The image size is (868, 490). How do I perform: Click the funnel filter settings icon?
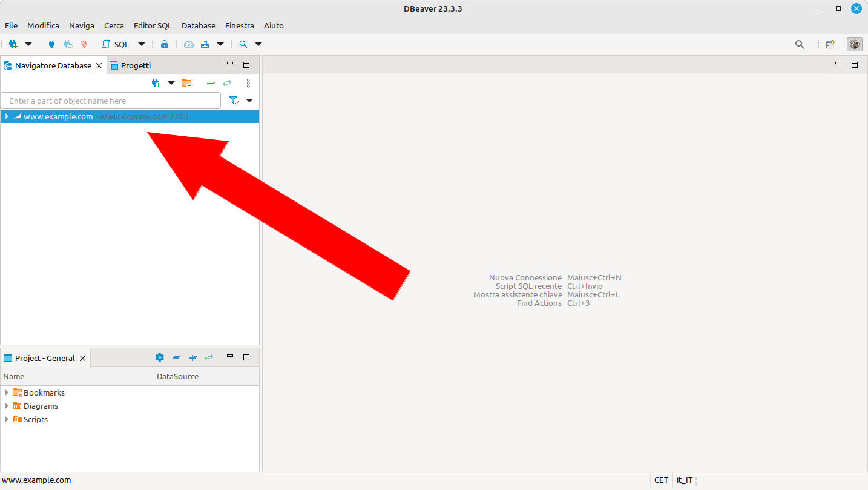click(x=234, y=101)
